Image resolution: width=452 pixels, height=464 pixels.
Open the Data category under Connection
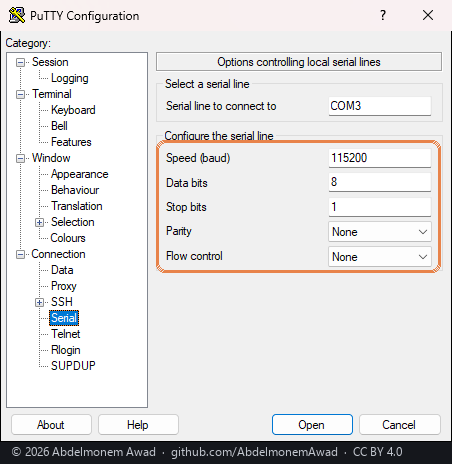pyautogui.click(x=62, y=270)
